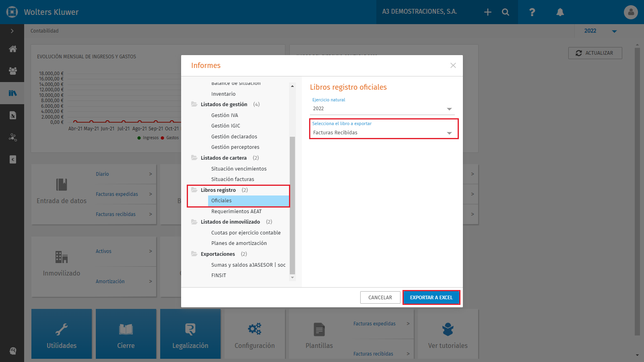Select Situación vencimientos report
The height and width of the screenshot is (362, 644).
pyautogui.click(x=239, y=169)
